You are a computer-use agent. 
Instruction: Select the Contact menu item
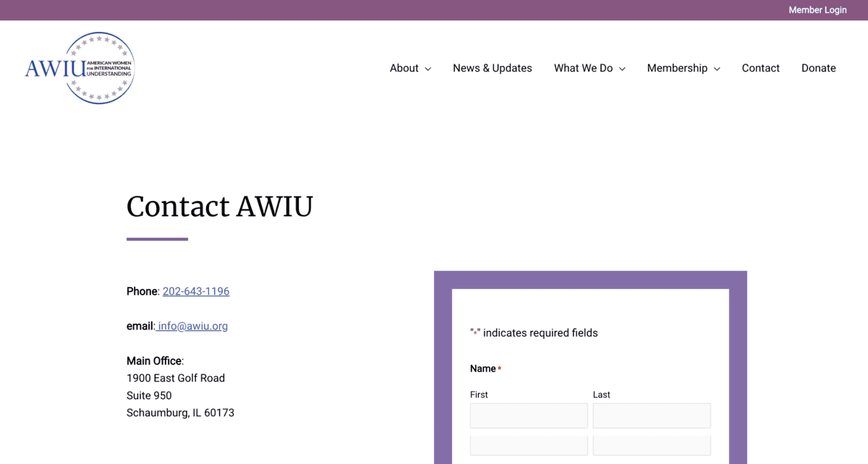[x=760, y=68]
